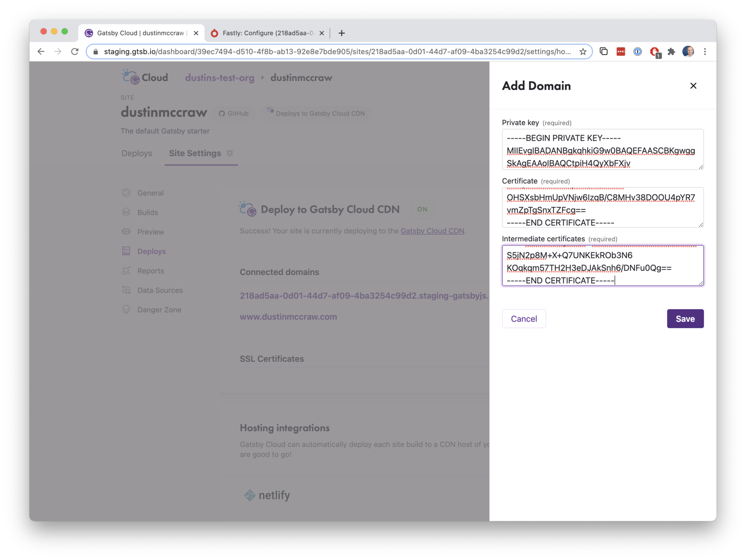Open the Extensions puzzle icon

[671, 51]
